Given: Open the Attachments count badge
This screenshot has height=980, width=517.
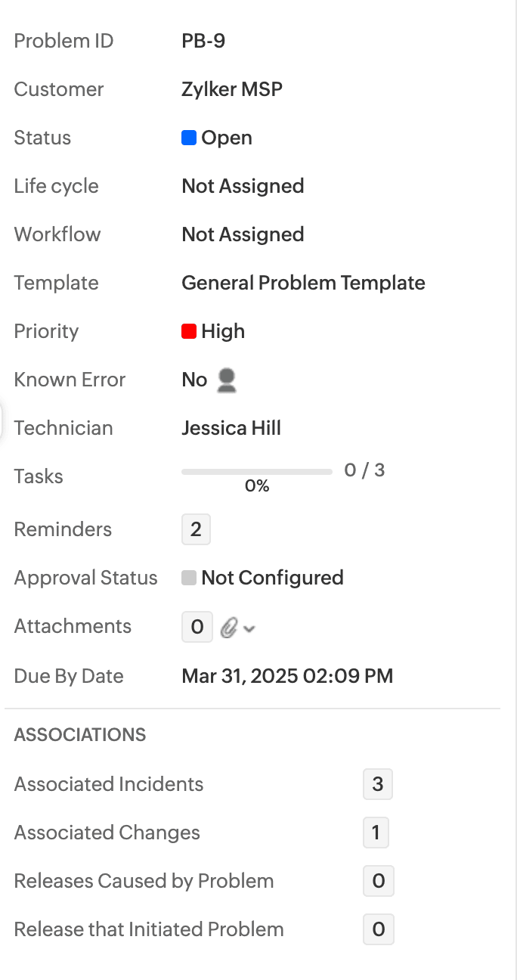Looking at the screenshot, I should pyautogui.click(x=197, y=626).
